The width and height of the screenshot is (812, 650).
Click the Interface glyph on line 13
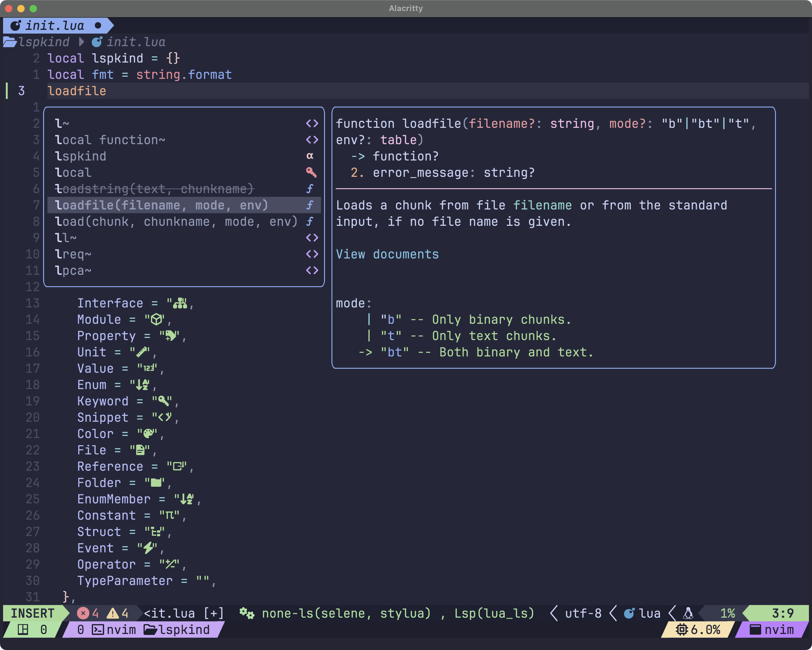tap(180, 303)
